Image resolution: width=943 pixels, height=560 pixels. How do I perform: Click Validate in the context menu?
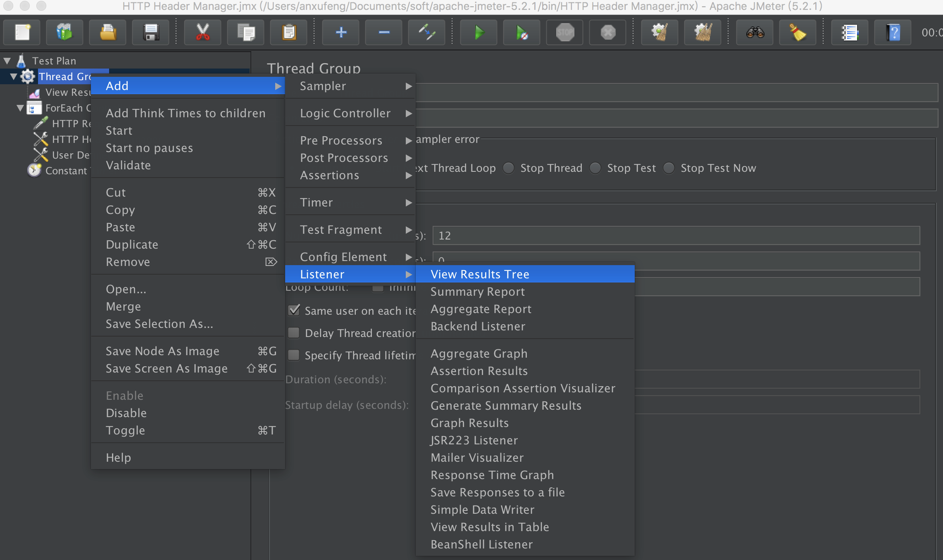pos(128,165)
